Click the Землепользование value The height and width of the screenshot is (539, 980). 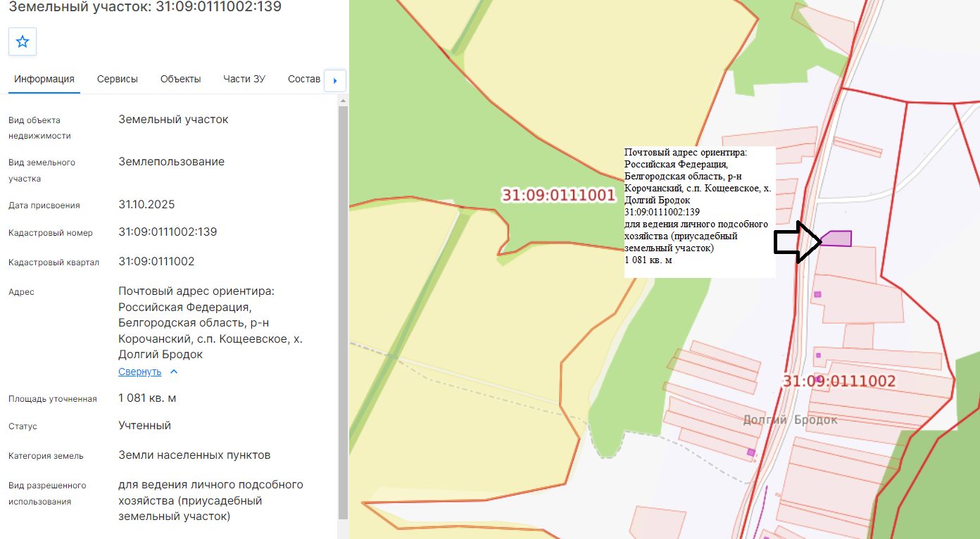pyautogui.click(x=171, y=162)
